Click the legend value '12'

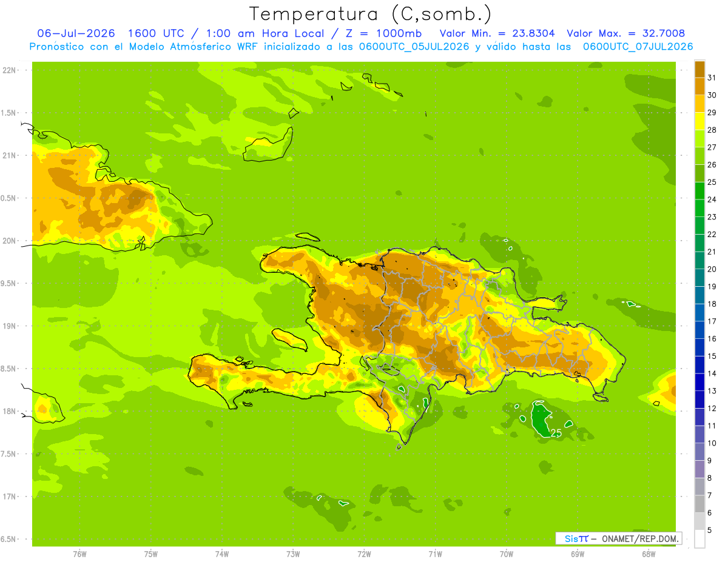tap(712, 409)
